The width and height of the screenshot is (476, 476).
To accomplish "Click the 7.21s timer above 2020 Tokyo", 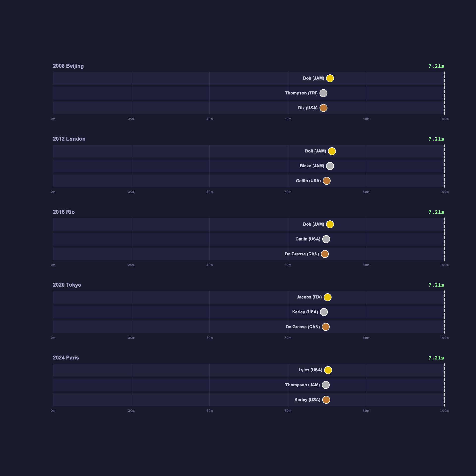I will [436, 285].
